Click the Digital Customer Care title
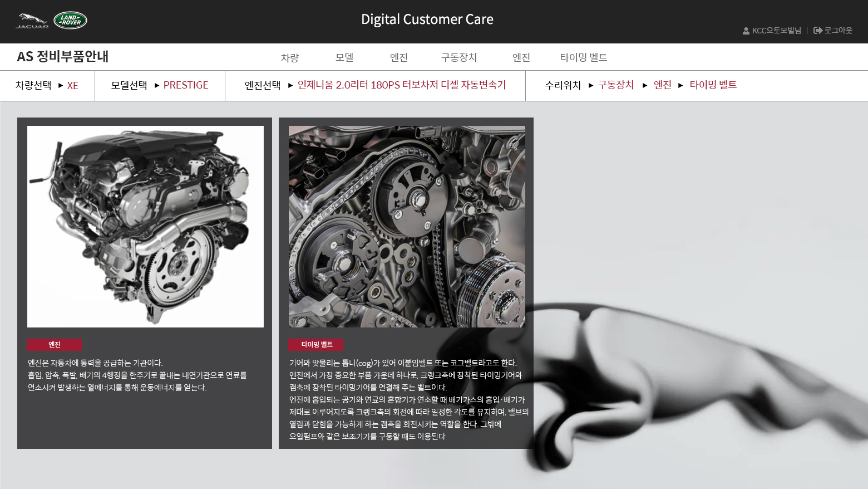Viewport: 868px width, 489px height. pyautogui.click(x=427, y=19)
